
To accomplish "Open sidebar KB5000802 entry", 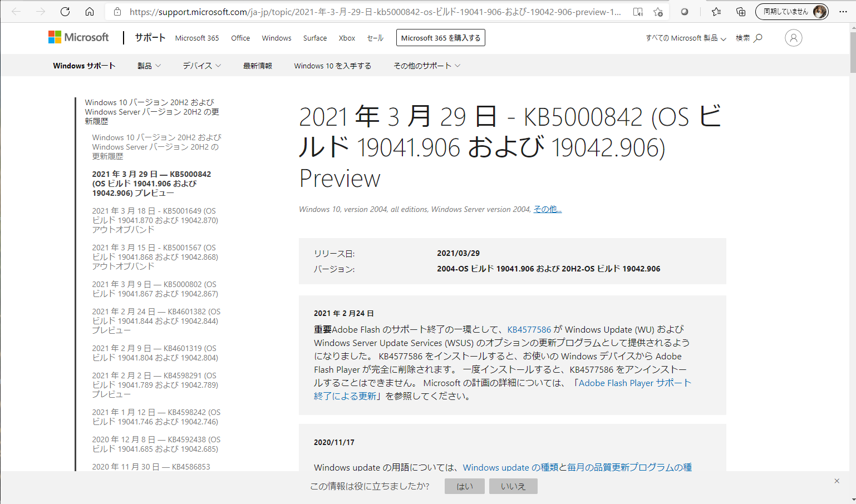I will pyautogui.click(x=155, y=289).
